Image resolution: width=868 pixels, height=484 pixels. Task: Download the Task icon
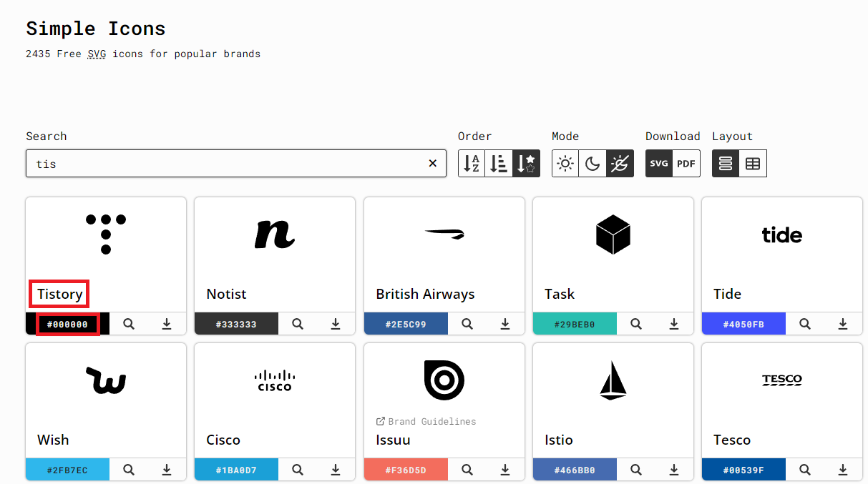674,324
